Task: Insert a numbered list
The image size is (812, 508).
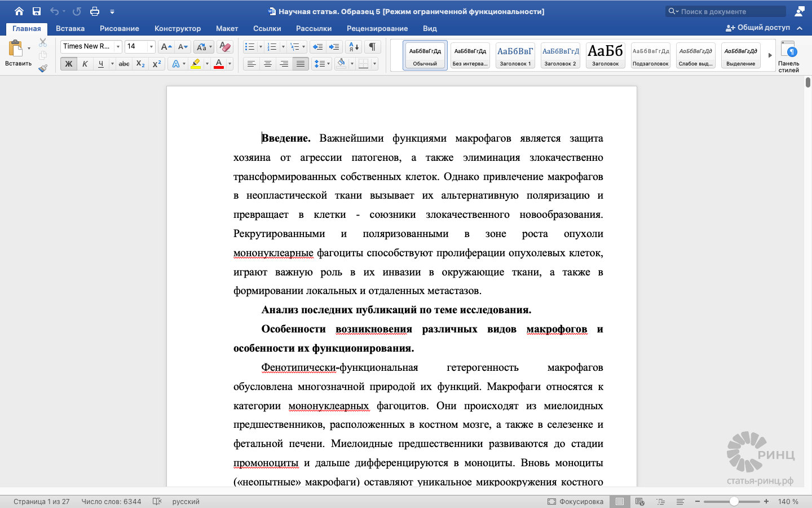Action: [272, 47]
